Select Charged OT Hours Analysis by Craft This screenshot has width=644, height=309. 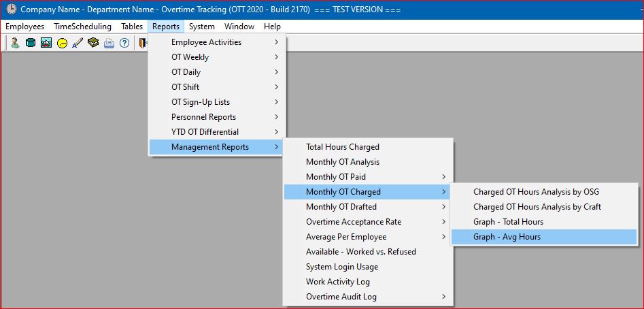(x=544, y=207)
